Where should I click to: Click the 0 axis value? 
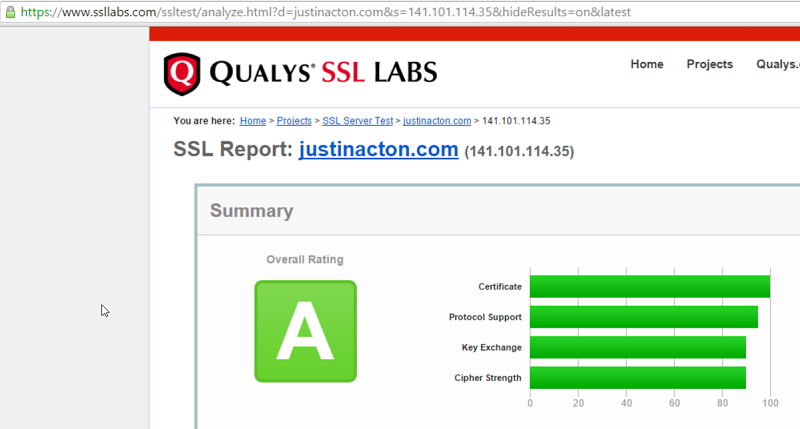530,403
